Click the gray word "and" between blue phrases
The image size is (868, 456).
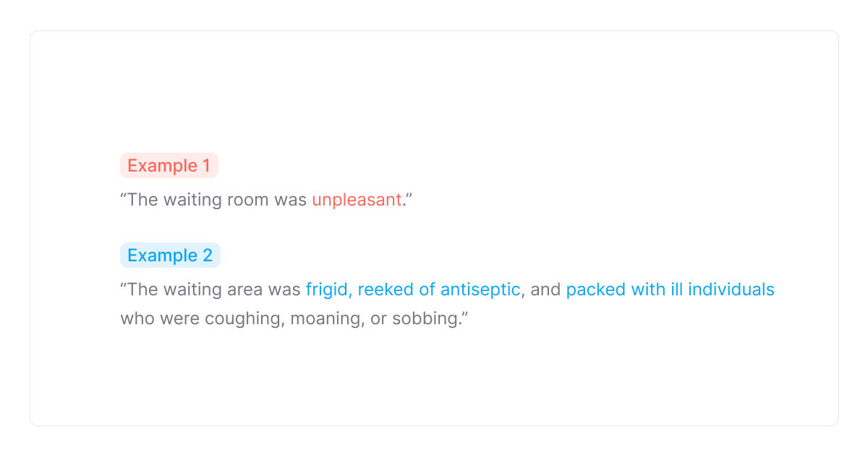pos(545,290)
